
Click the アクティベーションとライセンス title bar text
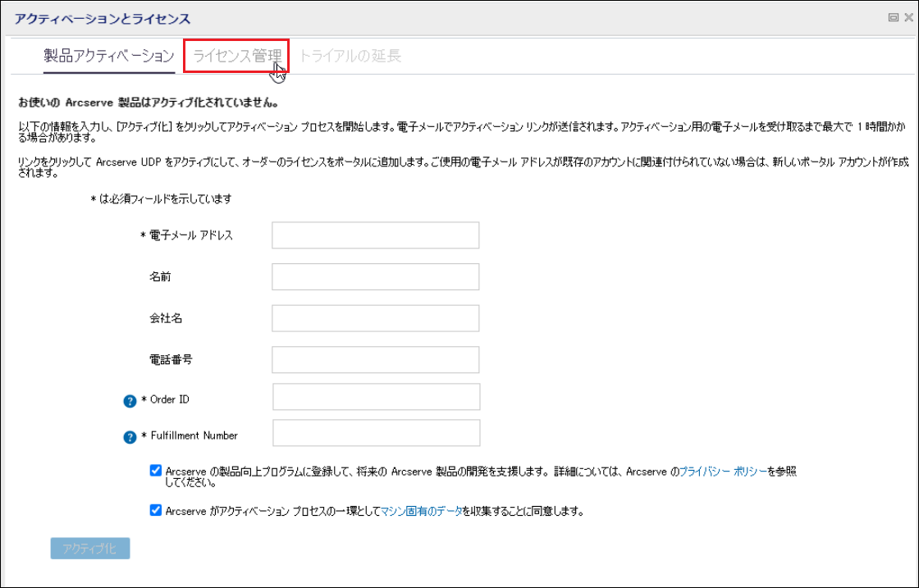tap(103, 18)
